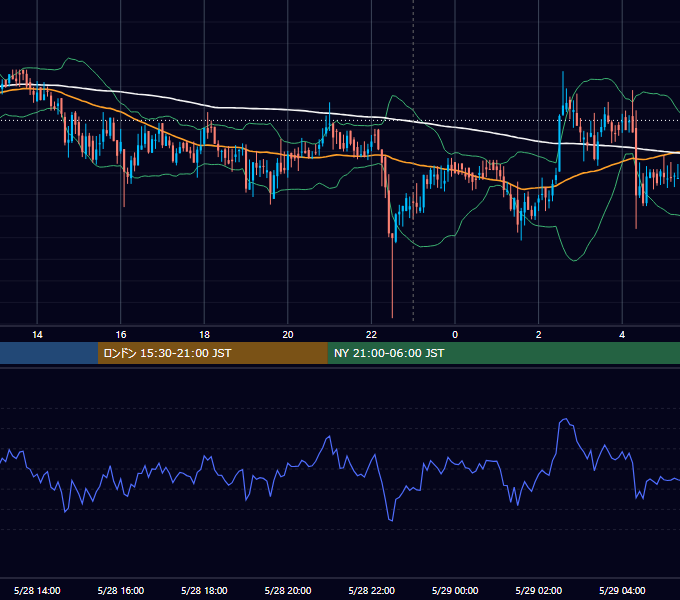This screenshot has width=680, height=600.
Task: Select the ロンドン 15:30-21:00 JST session bar
Action: [x=212, y=353]
